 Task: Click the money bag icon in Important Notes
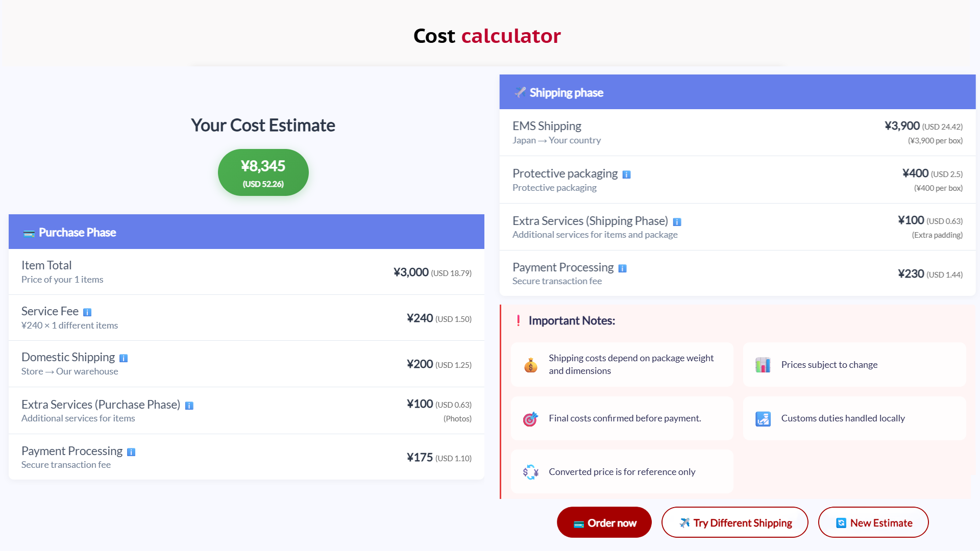pyautogui.click(x=530, y=364)
